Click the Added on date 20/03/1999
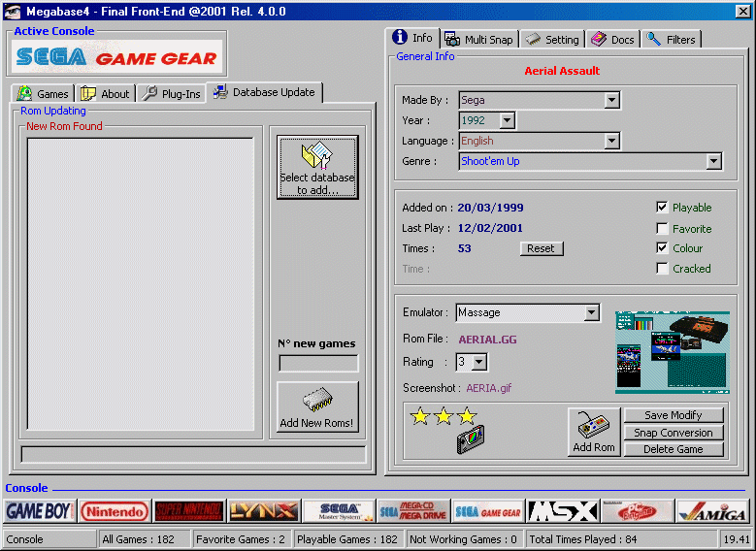 [x=490, y=208]
